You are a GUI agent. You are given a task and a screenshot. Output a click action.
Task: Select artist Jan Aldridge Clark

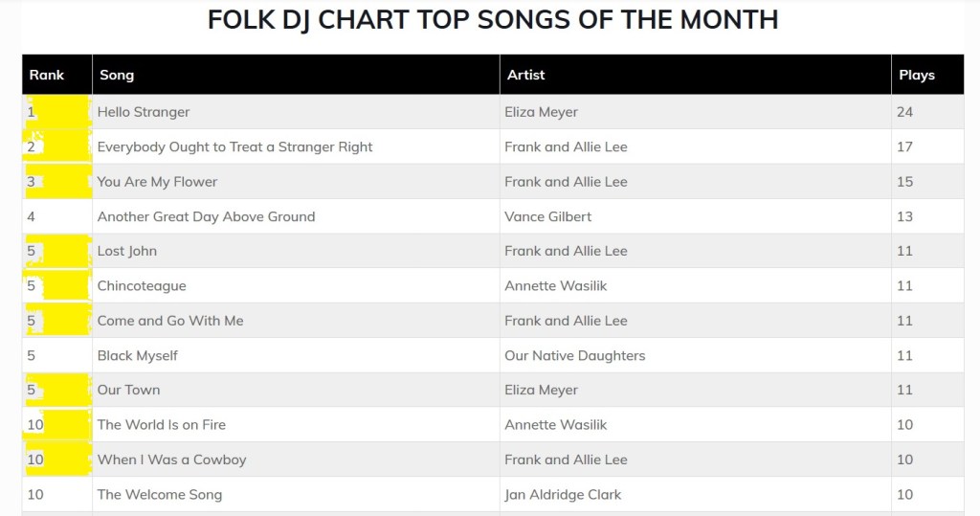[563, 494]
